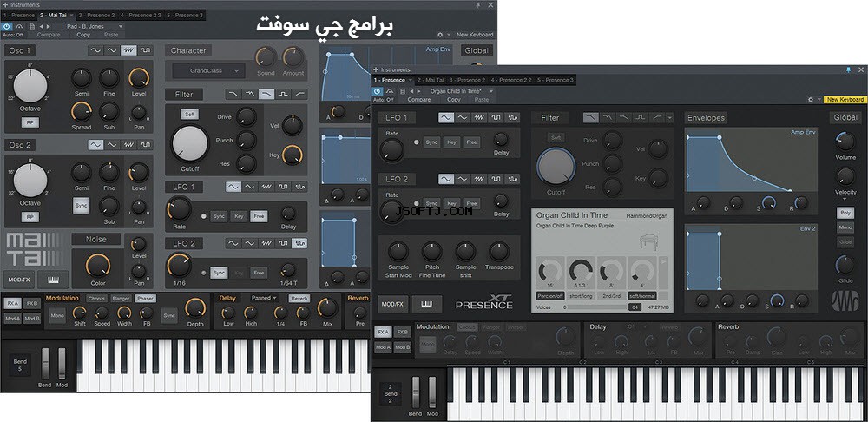Select FX A tab in Presence effects section

coord(383,333)
